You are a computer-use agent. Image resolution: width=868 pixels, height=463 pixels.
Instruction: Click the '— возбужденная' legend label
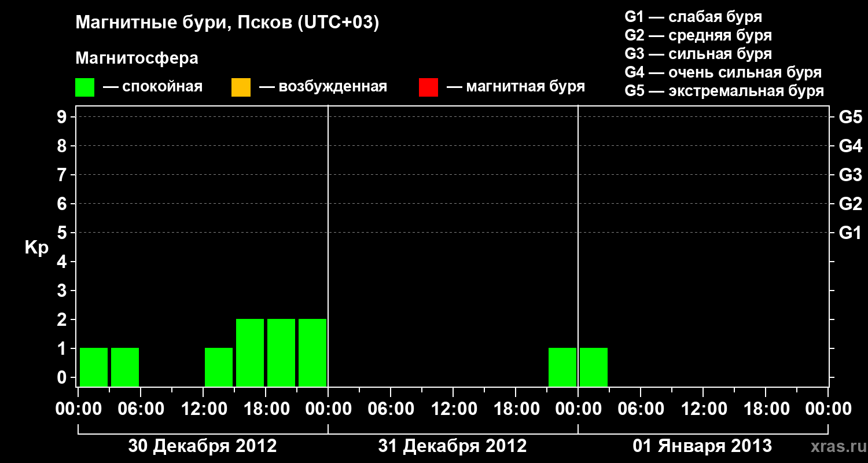(x=323, y=87)
